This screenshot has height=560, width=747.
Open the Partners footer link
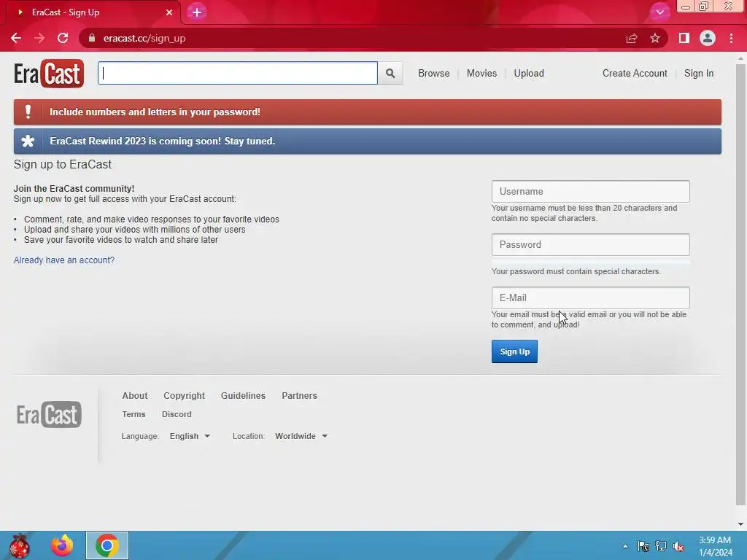(x=299, y=396)
